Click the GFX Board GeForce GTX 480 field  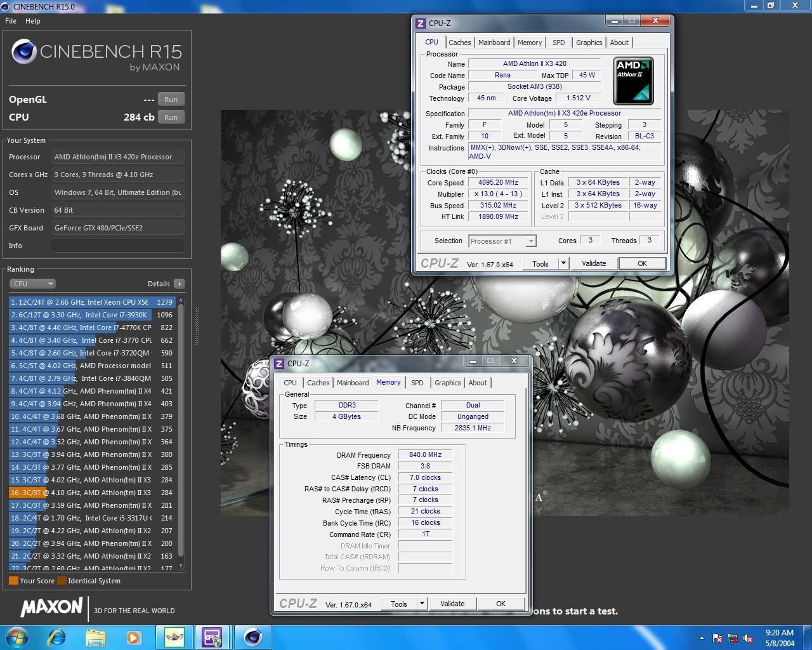click(x=118, y=228)
